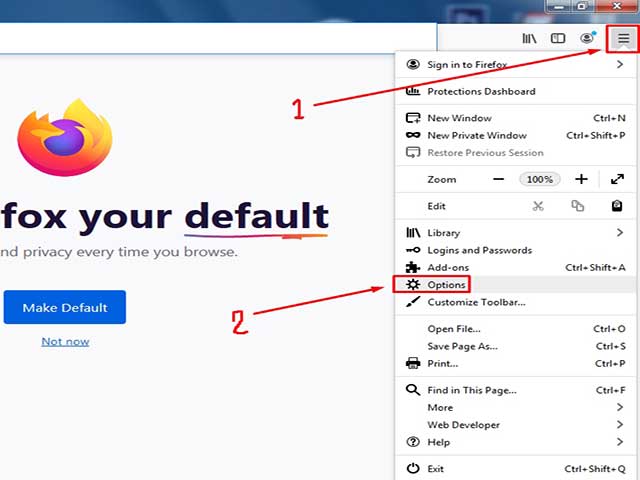This screenshot has width=640, height=480.
Task: Click the New Window icon
Action: point(413,118)
